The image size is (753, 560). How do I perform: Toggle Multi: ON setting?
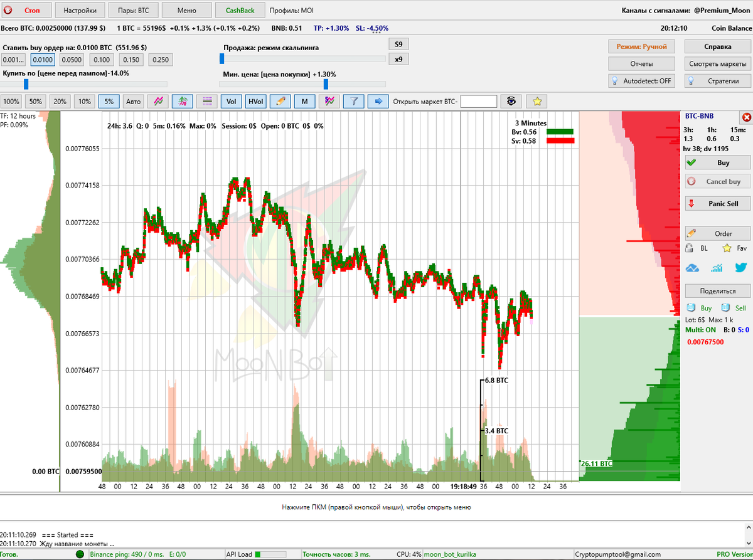pos(701,329)
